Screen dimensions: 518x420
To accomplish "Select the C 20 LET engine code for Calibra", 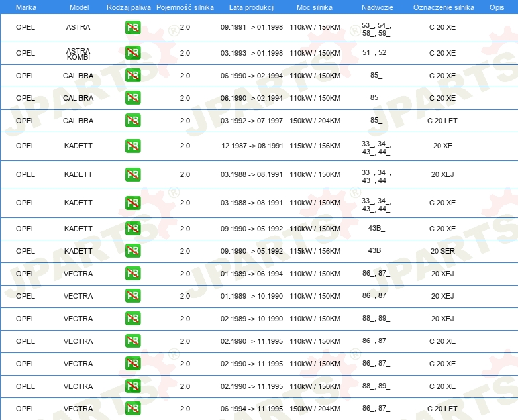I will (x=442, y=121).
